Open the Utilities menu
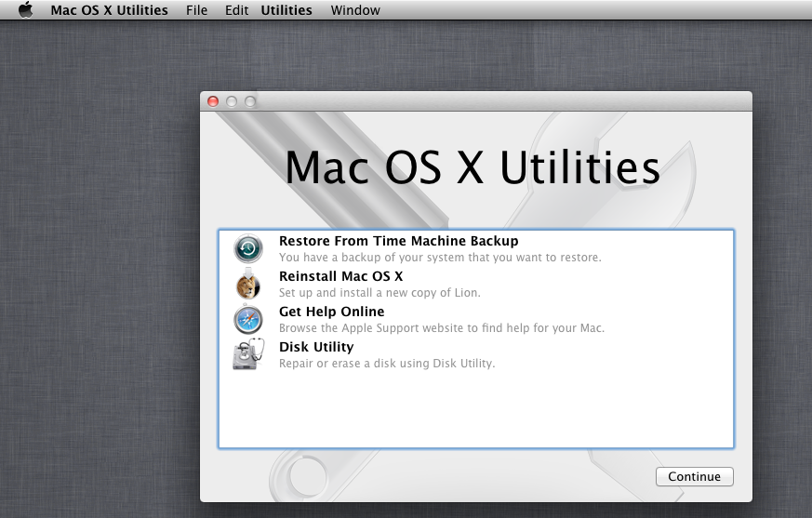 point(286,10)
